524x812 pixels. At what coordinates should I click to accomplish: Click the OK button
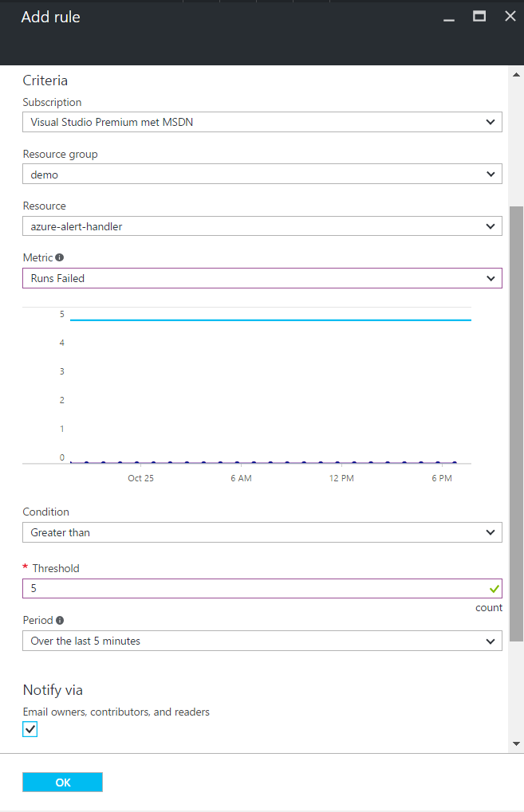click(63, 782)
